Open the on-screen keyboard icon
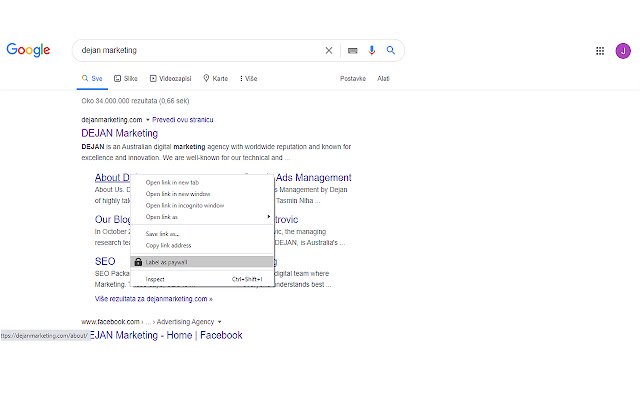 tap(353, 51)
